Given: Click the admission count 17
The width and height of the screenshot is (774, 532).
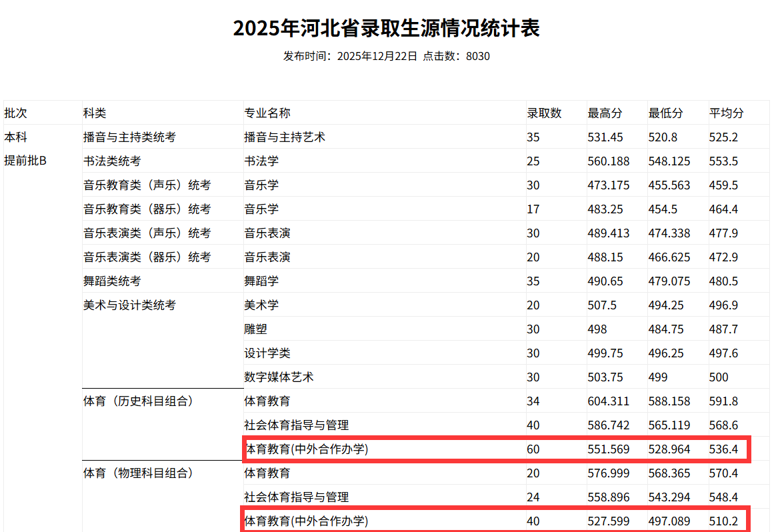Looking at the screenshot, I should coord(533,209).
